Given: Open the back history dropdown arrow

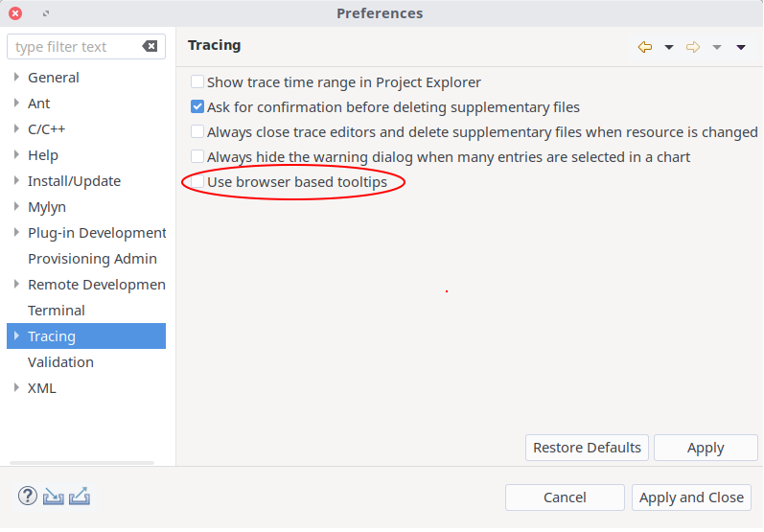Looking at the screenshot, I should 669,47.
